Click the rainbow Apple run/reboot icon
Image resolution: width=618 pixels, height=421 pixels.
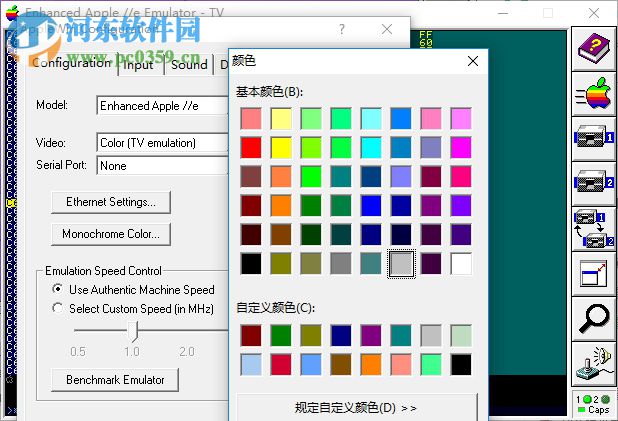point(594,94)
